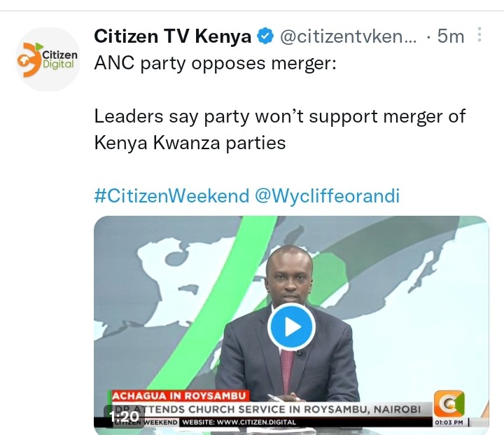The height and width of the screenshot is (435, 504).
Task: Click the 01:03 PM clock in video
Action: tap(449, 422)
